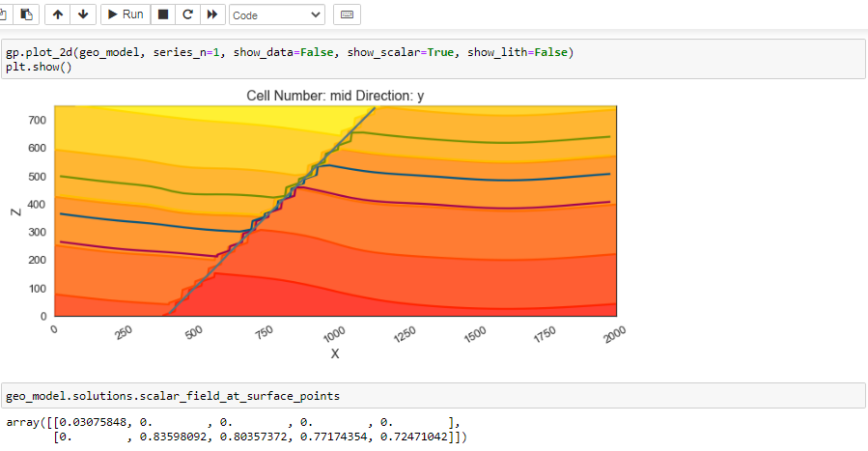
Task: Click the plot title 'Cell Number: mid Direction: y'
Action: point(335,96)
